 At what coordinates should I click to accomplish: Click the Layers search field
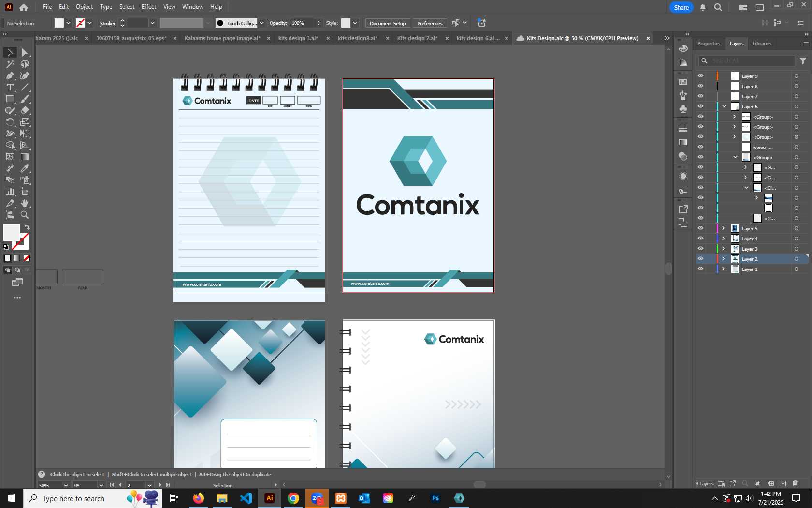click(747, 61)
